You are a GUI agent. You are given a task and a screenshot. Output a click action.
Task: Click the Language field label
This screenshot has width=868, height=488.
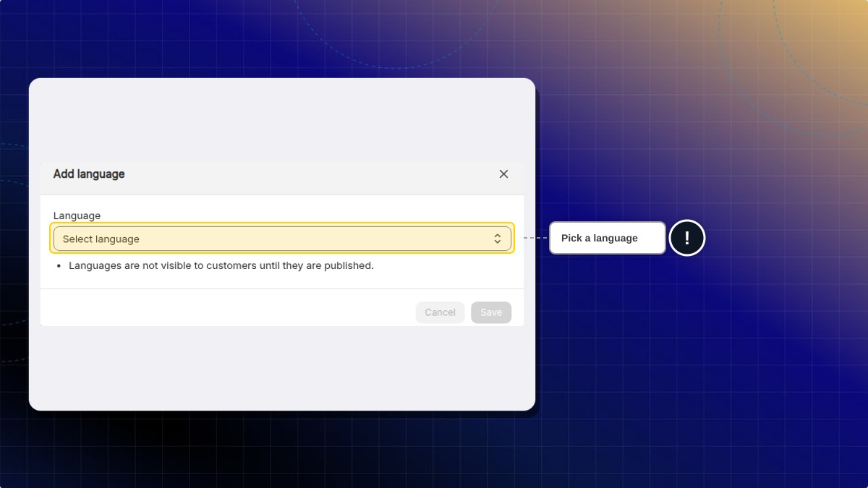(77, 215)
